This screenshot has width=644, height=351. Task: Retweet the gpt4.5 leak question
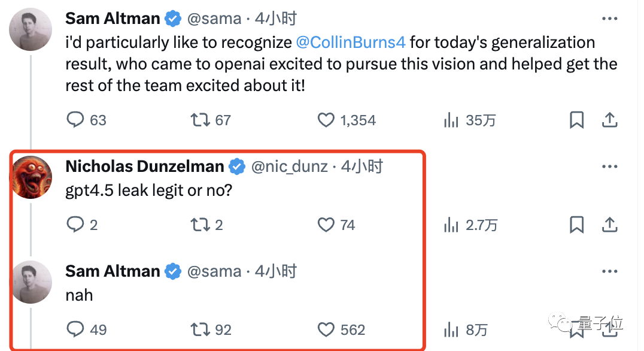tap(200, 225)
